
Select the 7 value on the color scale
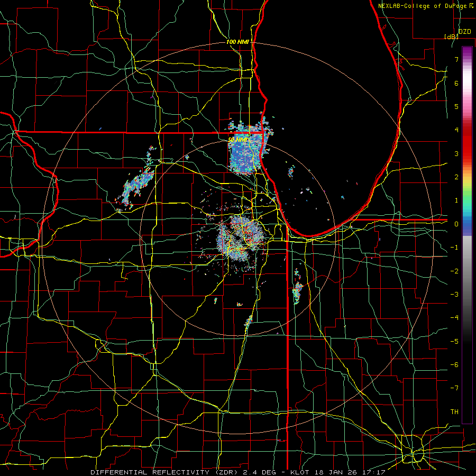[456, 59]
